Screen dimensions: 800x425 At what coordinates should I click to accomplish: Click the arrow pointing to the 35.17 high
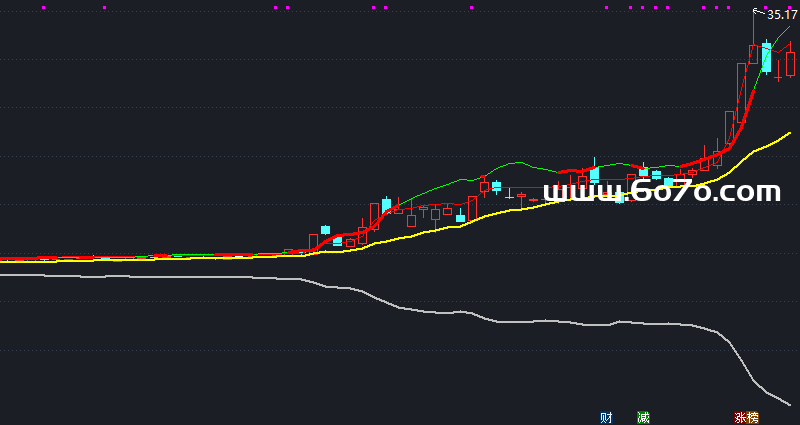[x=758, y=12]
